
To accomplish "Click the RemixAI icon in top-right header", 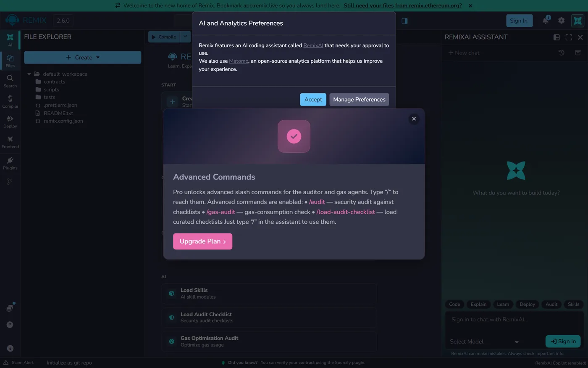I will pyautogui.click(x=578, y=20).
